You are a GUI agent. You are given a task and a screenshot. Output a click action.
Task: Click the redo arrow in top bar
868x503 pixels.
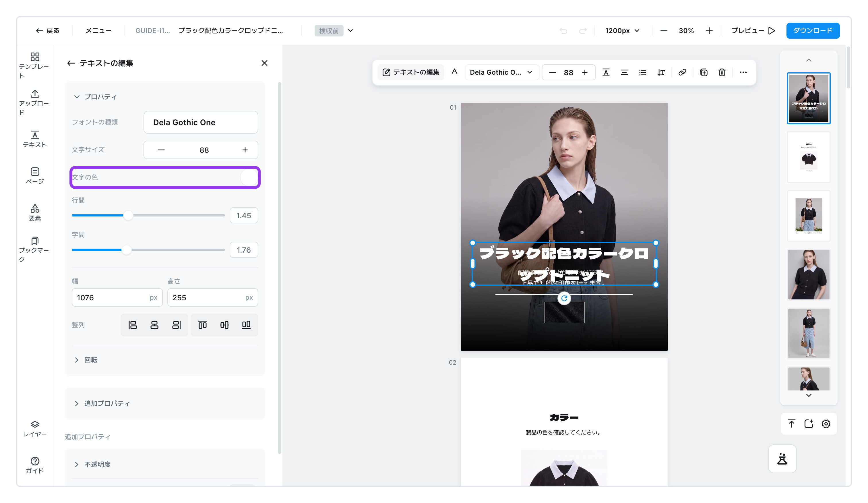582,31
